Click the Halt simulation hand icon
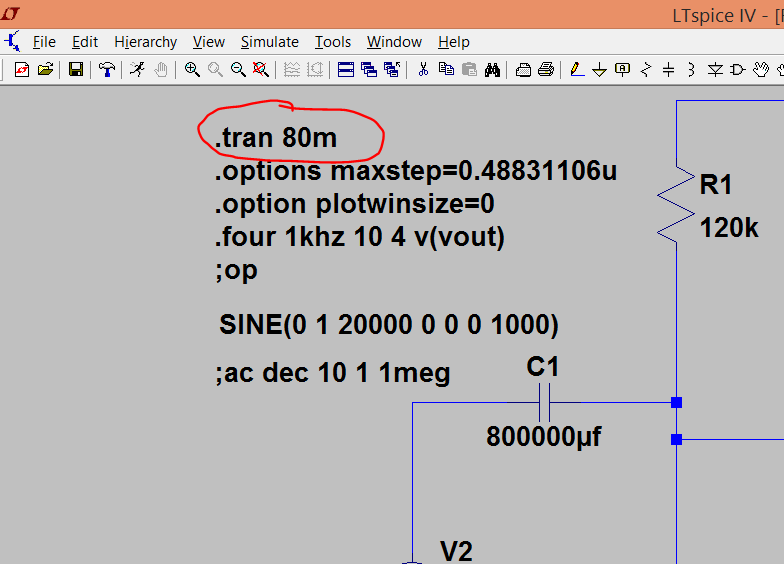The image size is (784, 564). (160, 70)
